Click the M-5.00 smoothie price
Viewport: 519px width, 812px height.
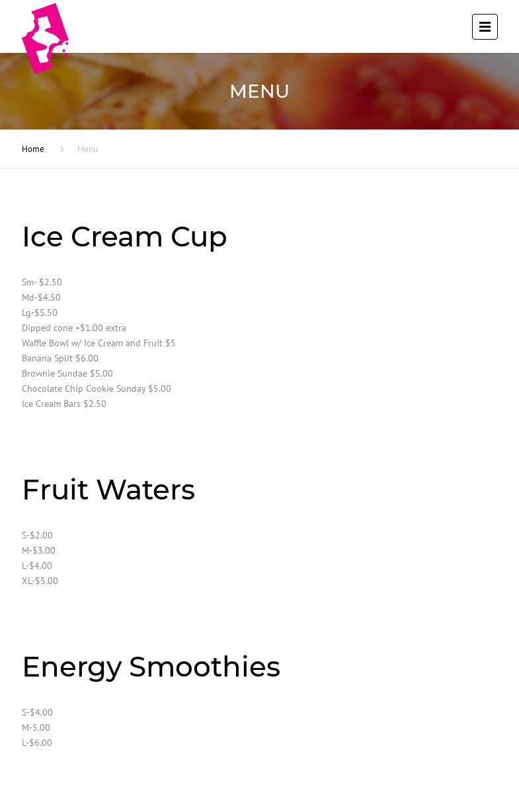[36, 727]
